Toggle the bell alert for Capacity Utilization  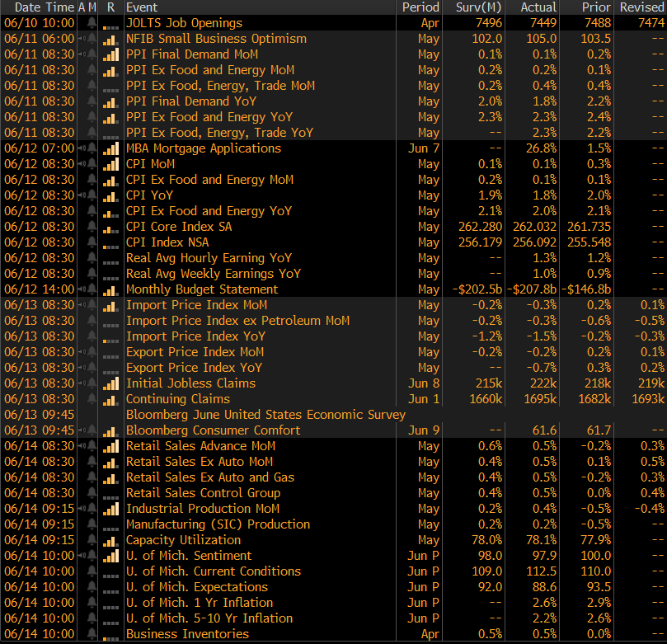pos(92,540)
